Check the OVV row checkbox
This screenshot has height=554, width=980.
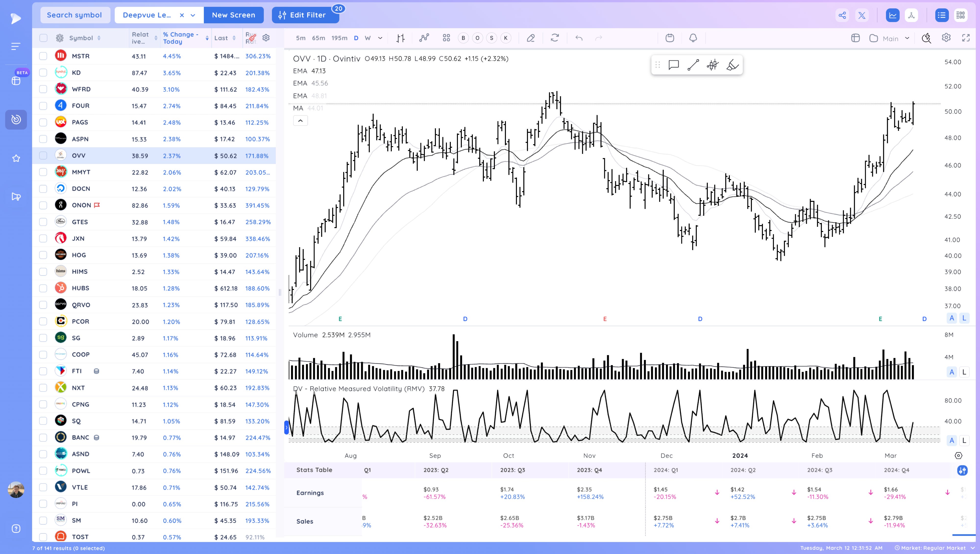pyautogui.click(x=43, y=156)
